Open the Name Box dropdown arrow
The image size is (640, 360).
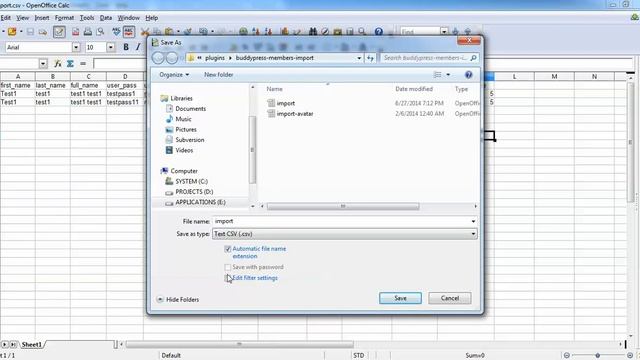click(43, 64)
